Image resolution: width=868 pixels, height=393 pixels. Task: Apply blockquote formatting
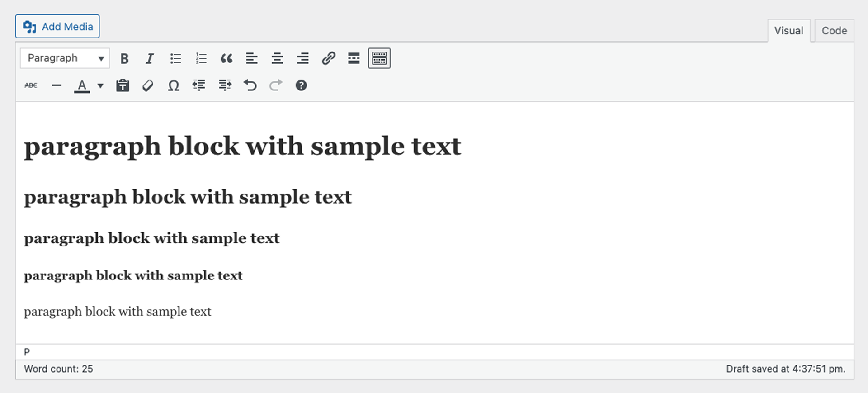pos(226,58)
